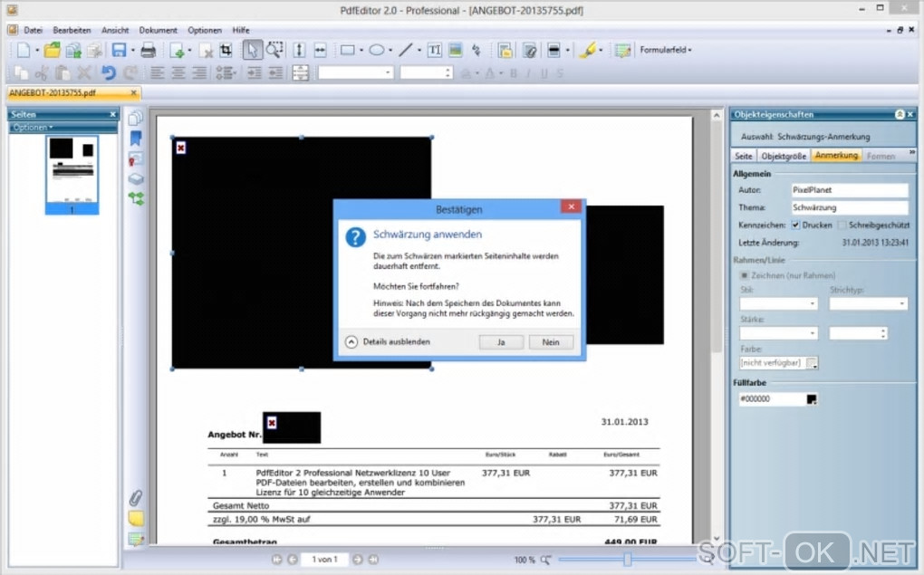Viewport: 924px width, 575px height.
Task: Open the Hilfe menu
Action: 240,30
